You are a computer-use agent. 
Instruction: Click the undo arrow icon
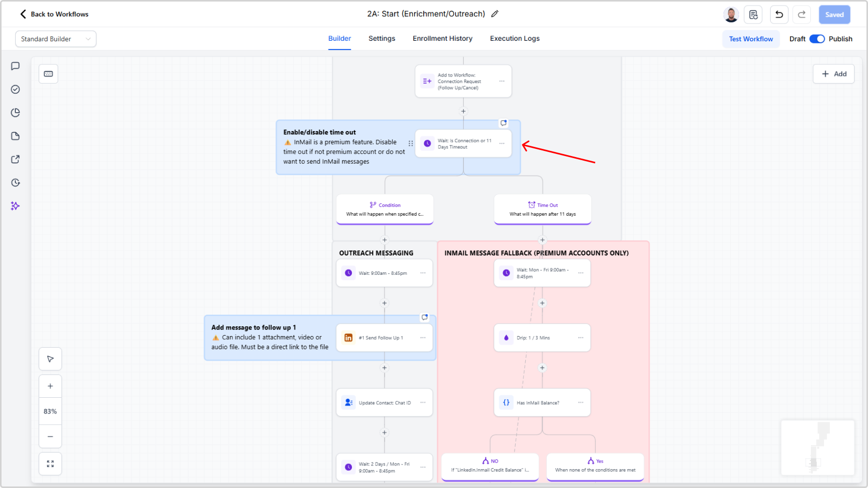(x=779, y=15)
